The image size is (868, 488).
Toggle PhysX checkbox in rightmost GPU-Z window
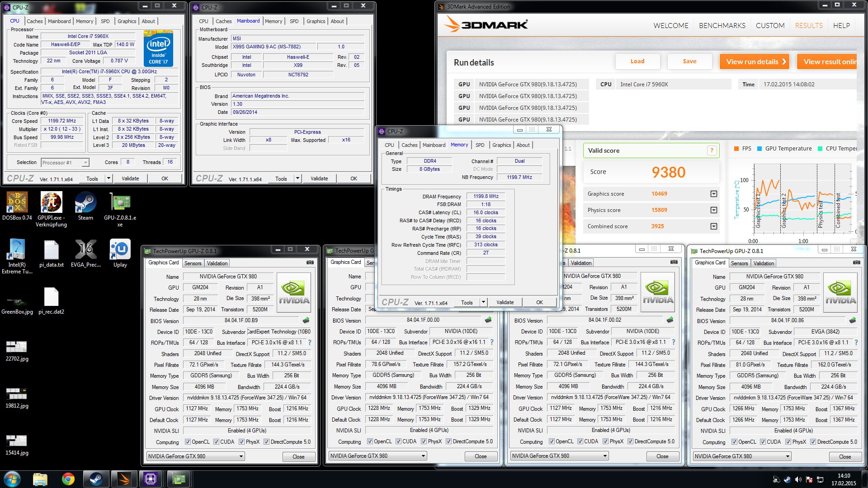click(788, 442)
